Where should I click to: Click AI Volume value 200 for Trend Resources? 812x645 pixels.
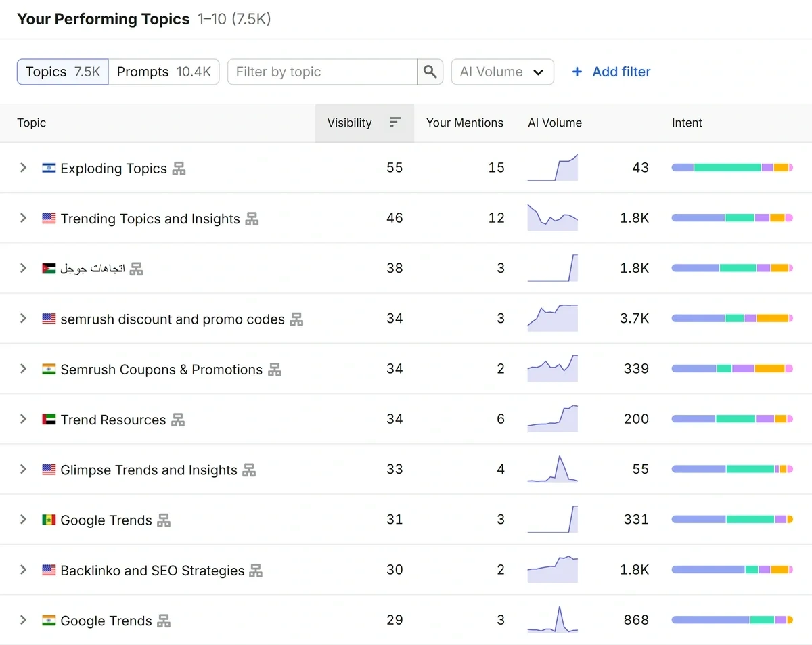click(x=636, y=419)
